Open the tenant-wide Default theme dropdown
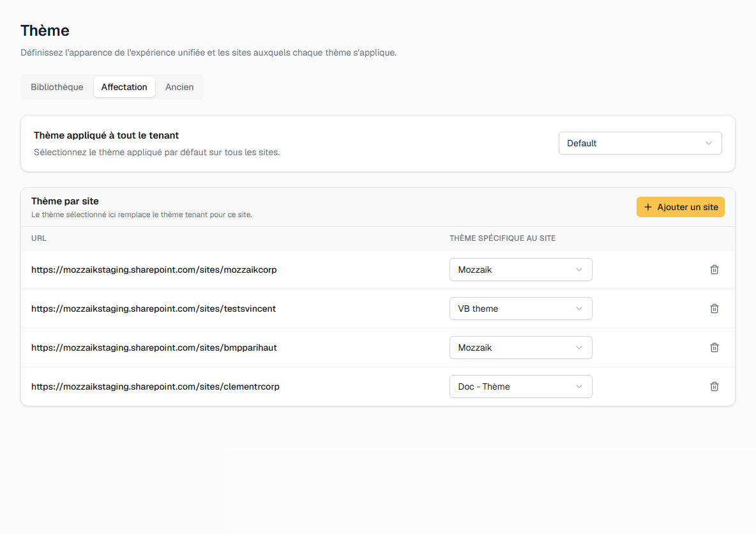The image size is (756, 534). pos(640,143)
